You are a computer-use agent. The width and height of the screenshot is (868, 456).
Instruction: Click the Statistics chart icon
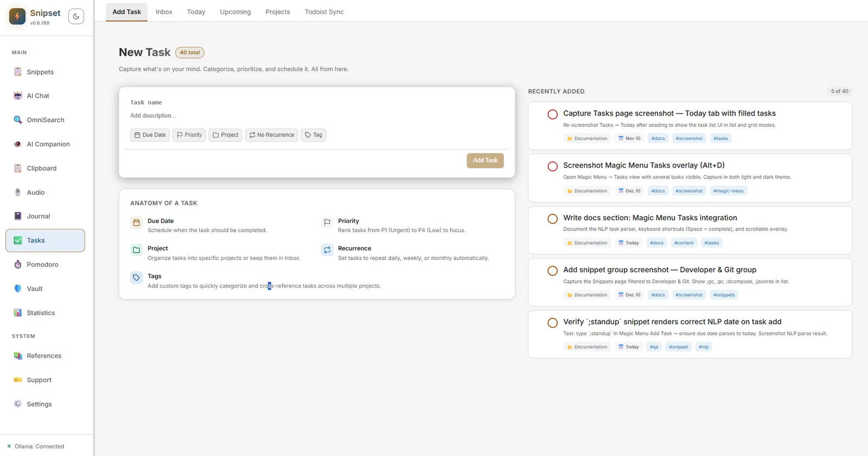[x=18, y=313]
